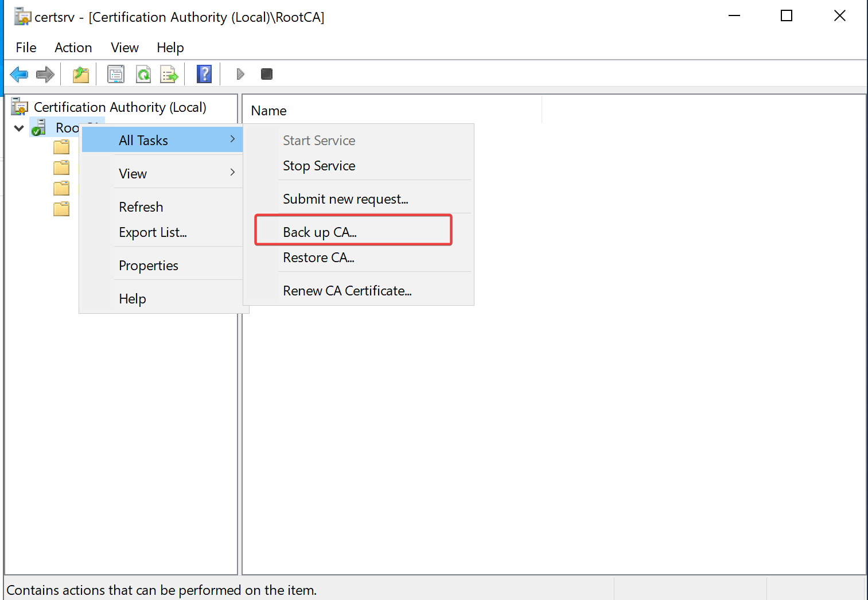Click Stop Service in the submenu
Image resolution: width=868 pixels, height=600 pixels.
(x=319, y=166)
